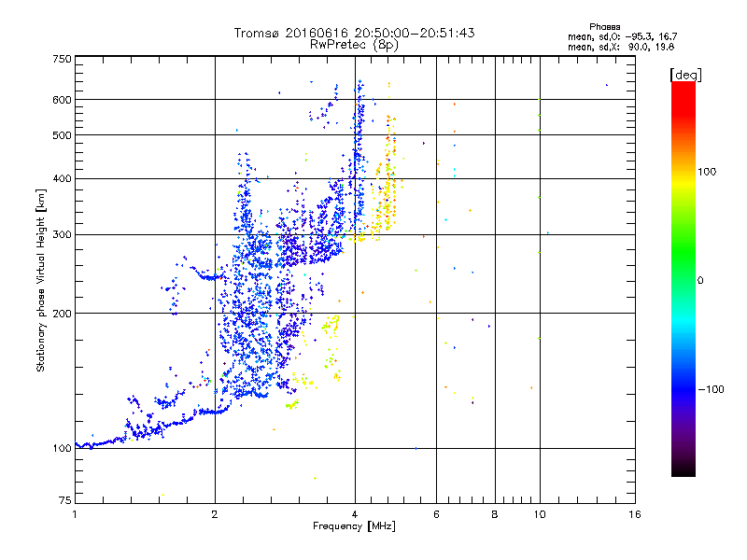Click the '-100' colorbar tick label
Screen dimensions: 747x560
tap(711, 389)
